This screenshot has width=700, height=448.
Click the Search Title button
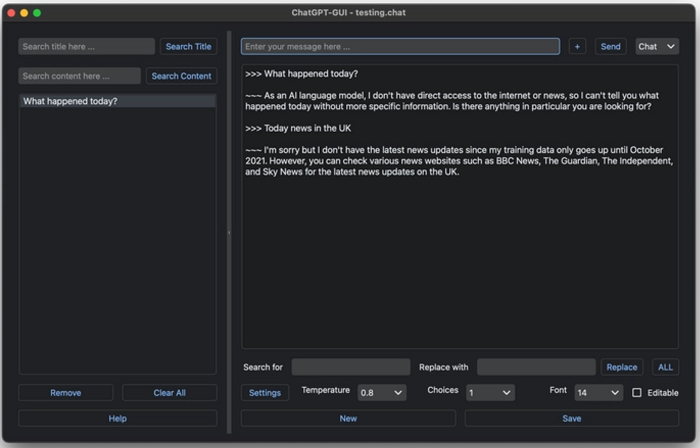(188, 46)
